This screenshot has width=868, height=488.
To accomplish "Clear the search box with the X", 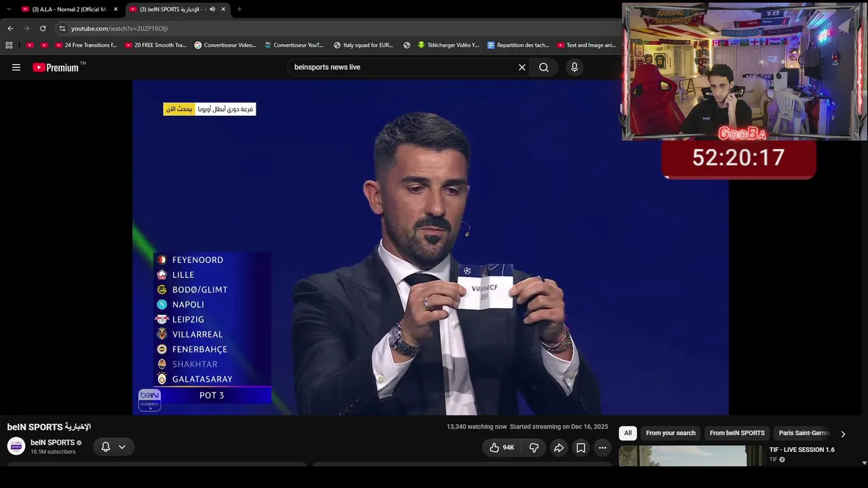I will click(522, 67).
